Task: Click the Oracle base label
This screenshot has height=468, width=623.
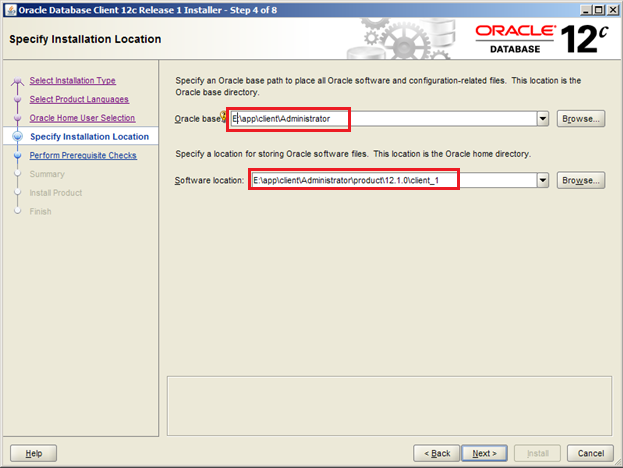Action: coord(197,119)
